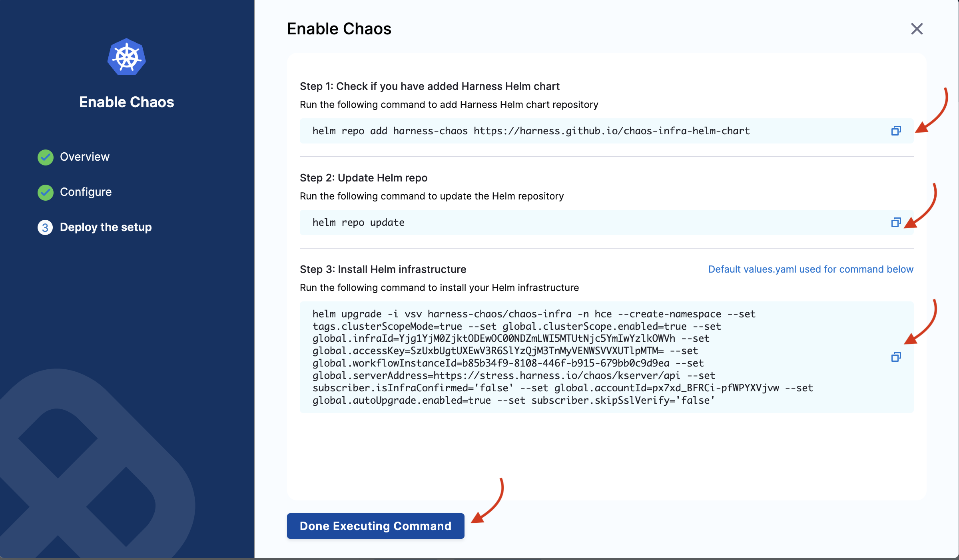Viewport: 959px width, 560px height.
Task: Close the Enable Chaos dialog
Action: [x=917, y=29]
